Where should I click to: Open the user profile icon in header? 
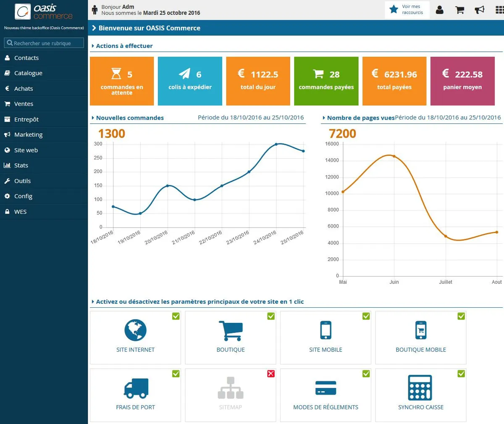pyautogui.click(x=440, y=10)
